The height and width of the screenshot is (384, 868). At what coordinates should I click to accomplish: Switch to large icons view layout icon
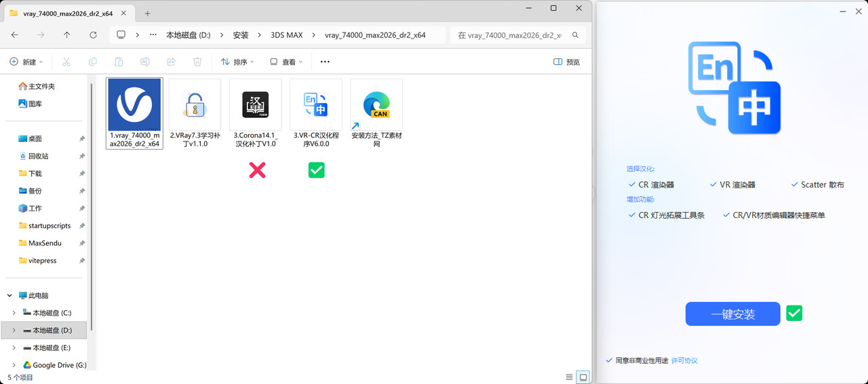(583, 377)
